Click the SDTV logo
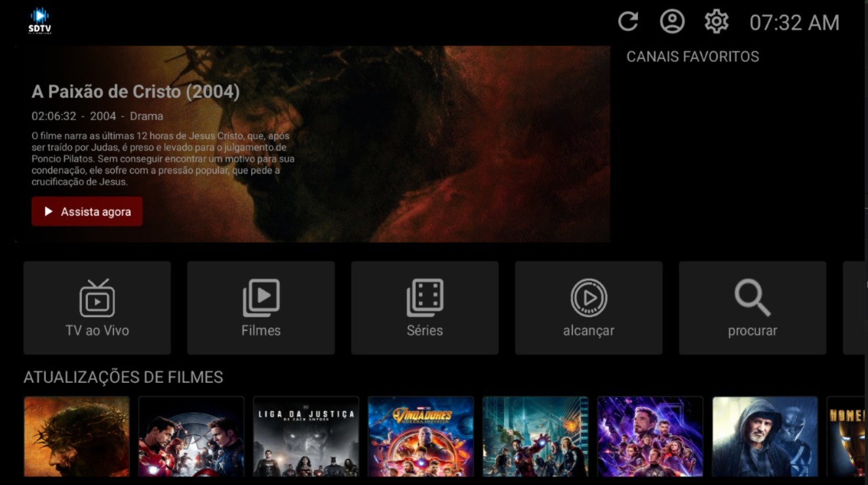The width and height of the screenshot is (868, 485). 39,20
